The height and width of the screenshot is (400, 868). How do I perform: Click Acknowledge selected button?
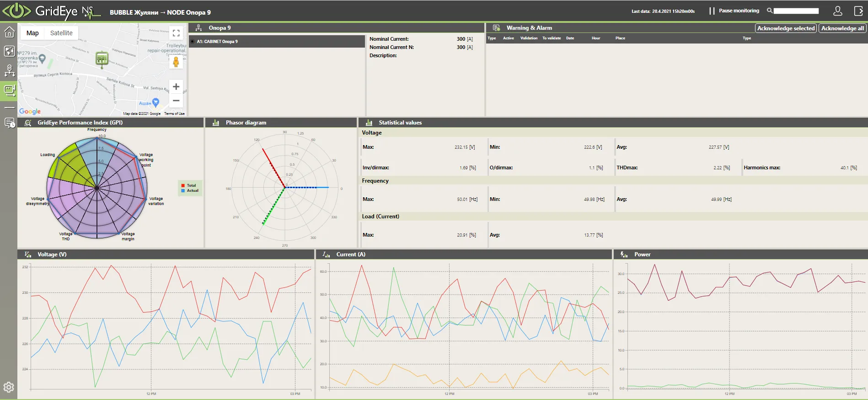click(786, 28)
